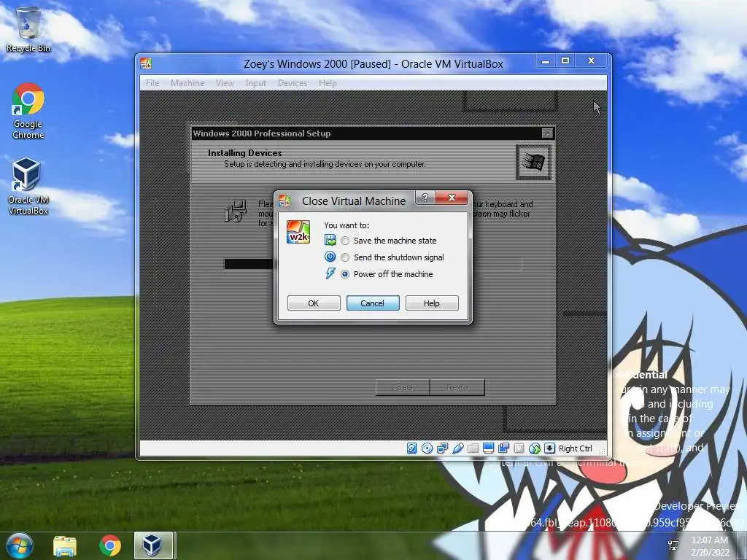
Task: Click the dialog's question mark help button
Action: (425, 197)
